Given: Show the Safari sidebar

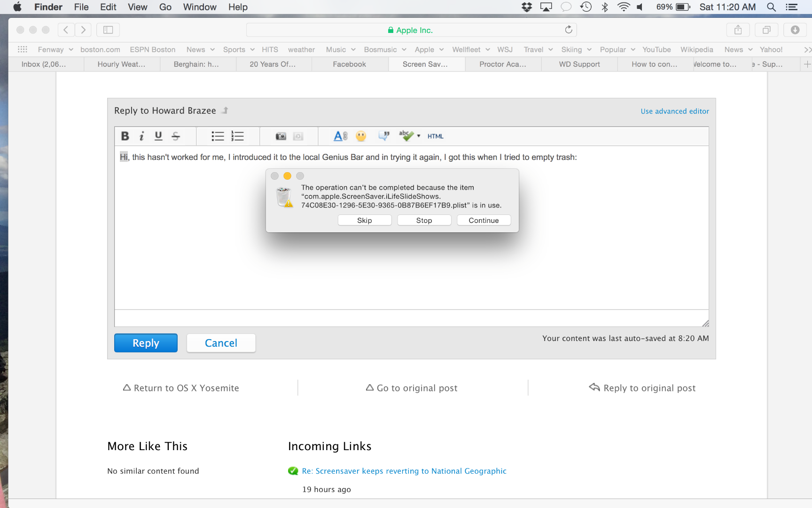Looking at the screenshot, I should [x=108, y=30].
